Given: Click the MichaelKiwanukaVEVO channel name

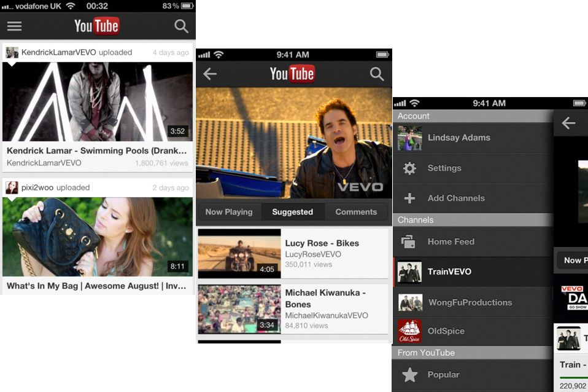Looking at the screenshot, I should (327, 315).
